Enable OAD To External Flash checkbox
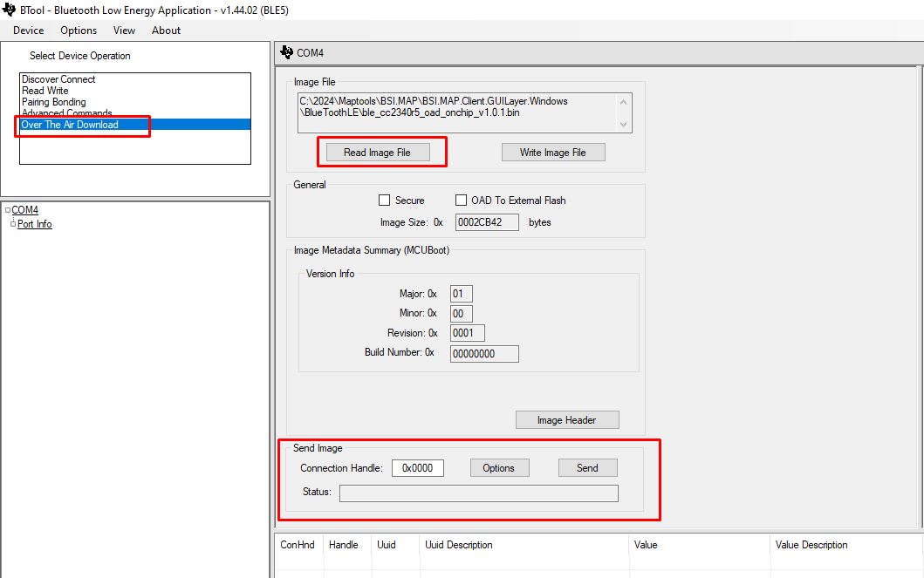Viewport: 924px width, 578px height. [461, 201]
